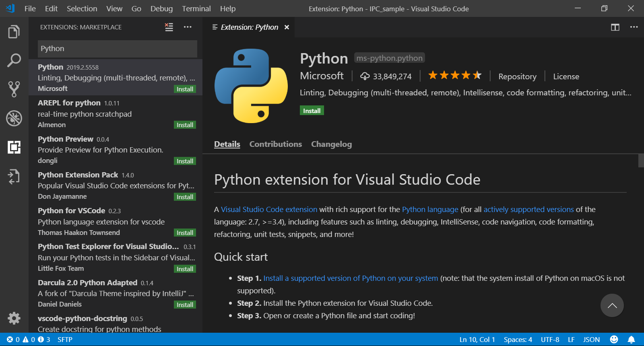644x346 pixels.
Task: Install Darcula 2.0 Python Adapted theme
Action: pos(185,305)
